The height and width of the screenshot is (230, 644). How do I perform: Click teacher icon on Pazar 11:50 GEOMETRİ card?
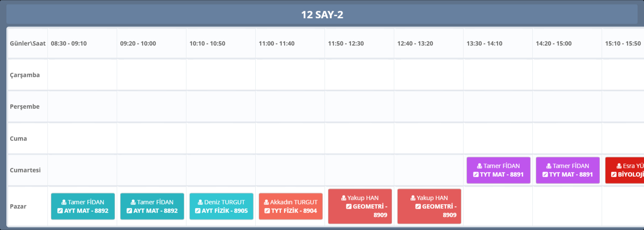click(344, 198)
